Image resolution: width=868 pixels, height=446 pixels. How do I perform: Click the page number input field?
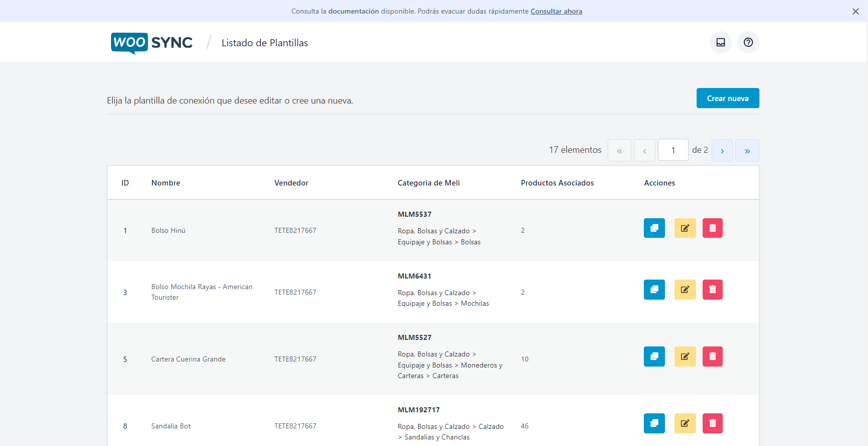pos(673,150)
